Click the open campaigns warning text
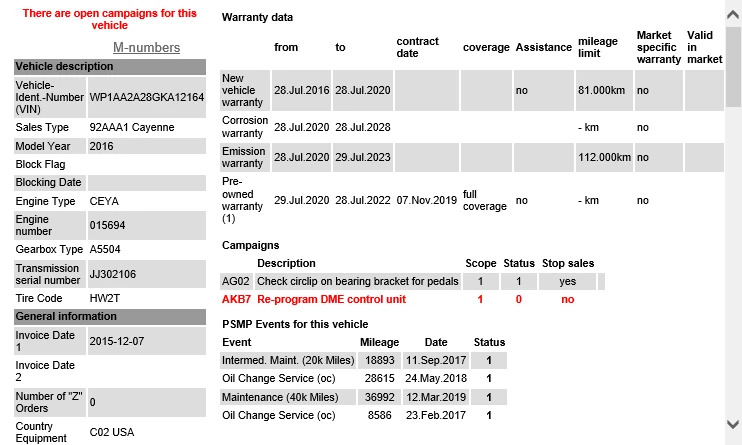Viewport: 742px width, 445px height. point(109,19)
